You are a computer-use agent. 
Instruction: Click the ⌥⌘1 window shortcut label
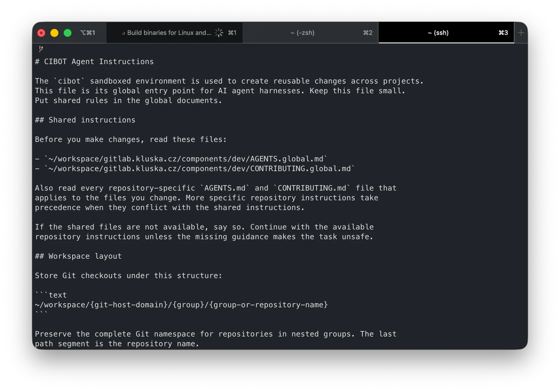88,33
